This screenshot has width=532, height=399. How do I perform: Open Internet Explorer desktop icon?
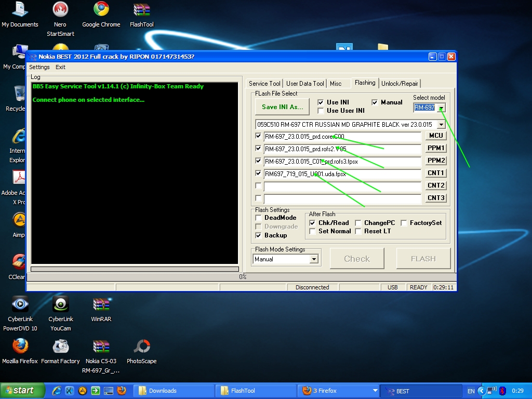point(17,146)
